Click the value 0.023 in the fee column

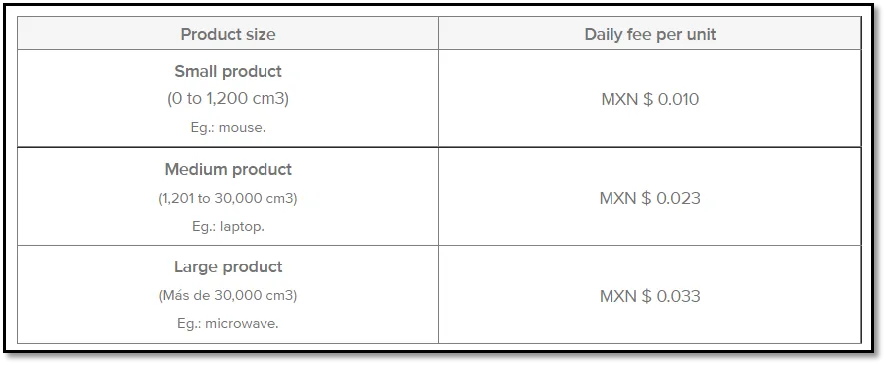point(678,198)
